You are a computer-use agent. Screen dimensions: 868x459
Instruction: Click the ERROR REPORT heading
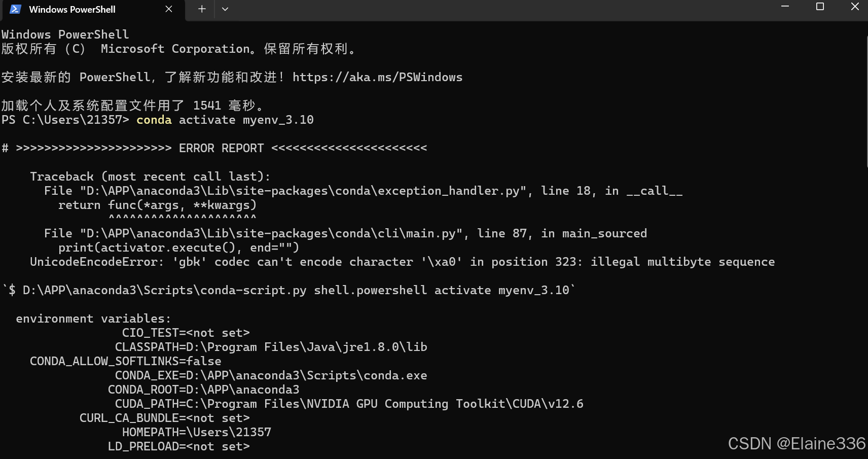pos(221,148)
